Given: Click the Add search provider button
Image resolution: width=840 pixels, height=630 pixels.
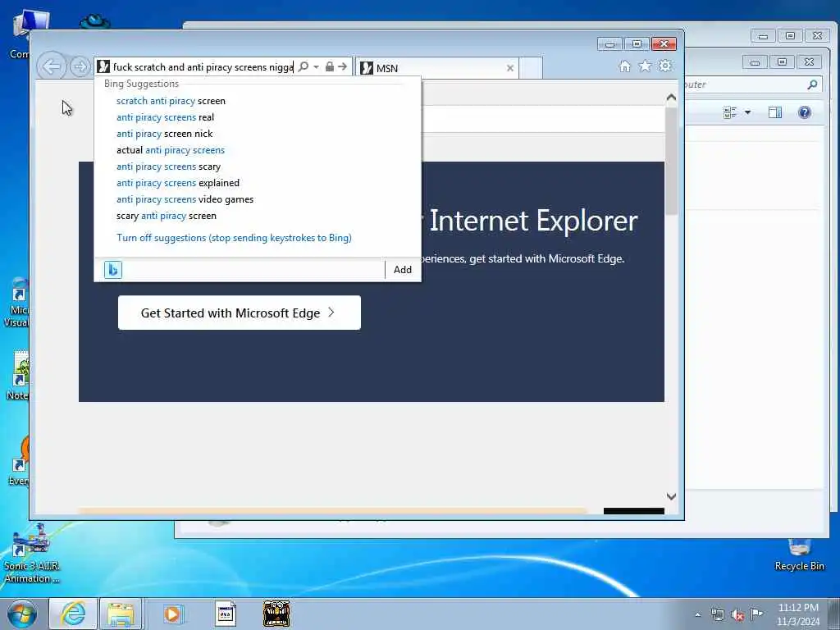Looking at the screenshot, I should 403,269.
